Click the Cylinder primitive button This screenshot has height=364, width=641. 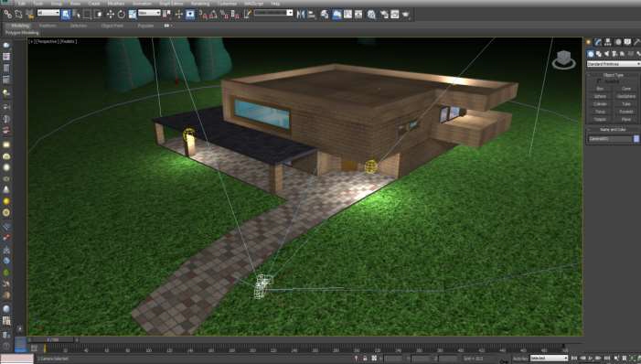point(600,104)
